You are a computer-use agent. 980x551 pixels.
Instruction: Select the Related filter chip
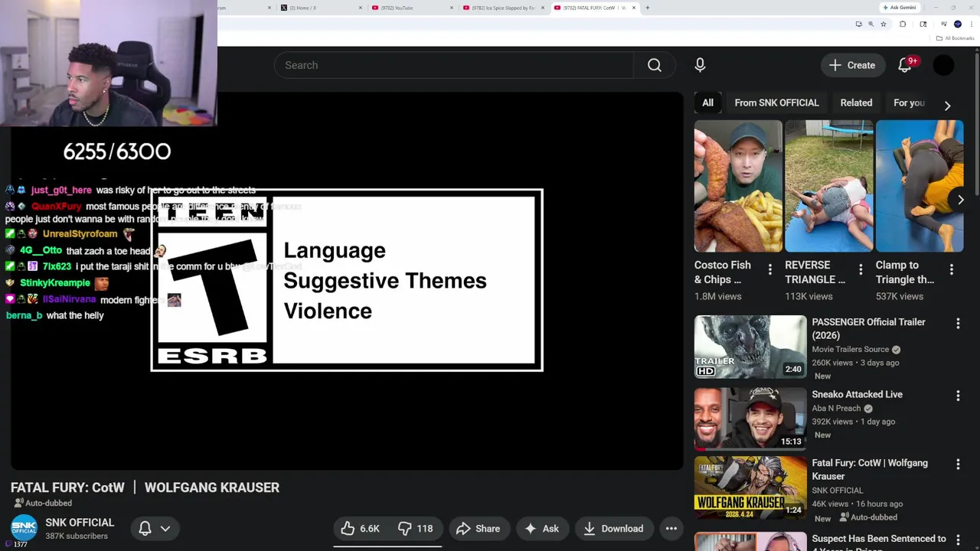point(856,103)
